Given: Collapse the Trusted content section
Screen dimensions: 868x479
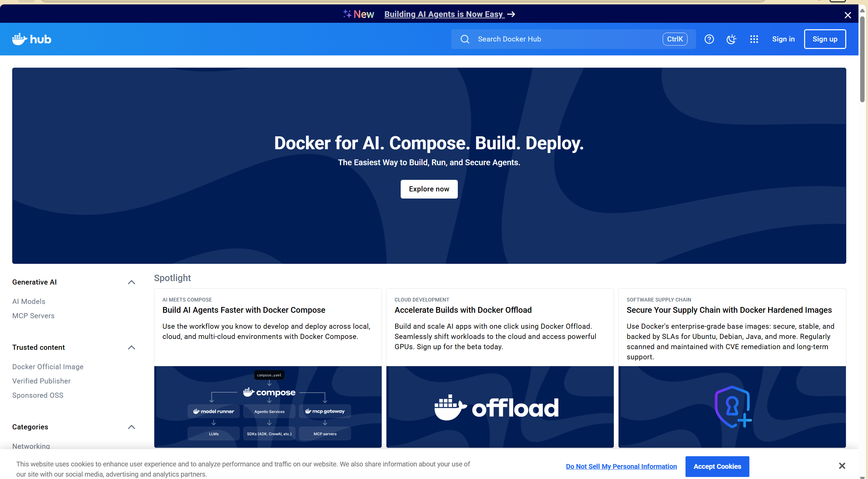Looking at the screenshot, I should [132, 347].
